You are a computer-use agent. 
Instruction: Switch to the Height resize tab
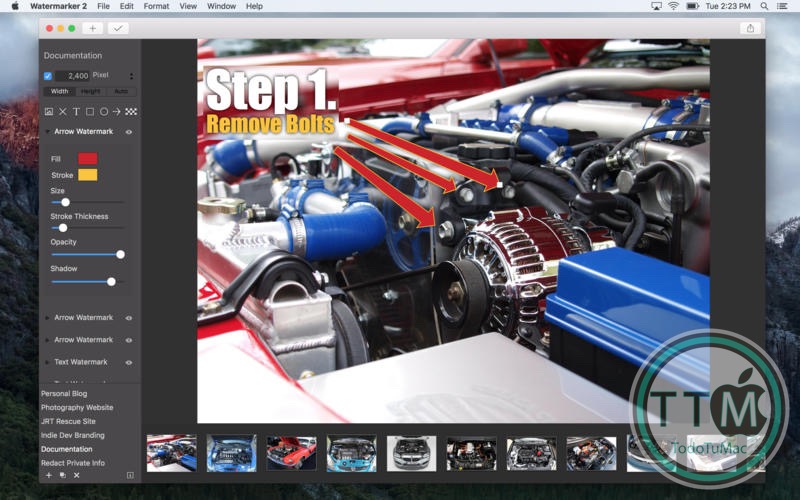coord(90,91)
